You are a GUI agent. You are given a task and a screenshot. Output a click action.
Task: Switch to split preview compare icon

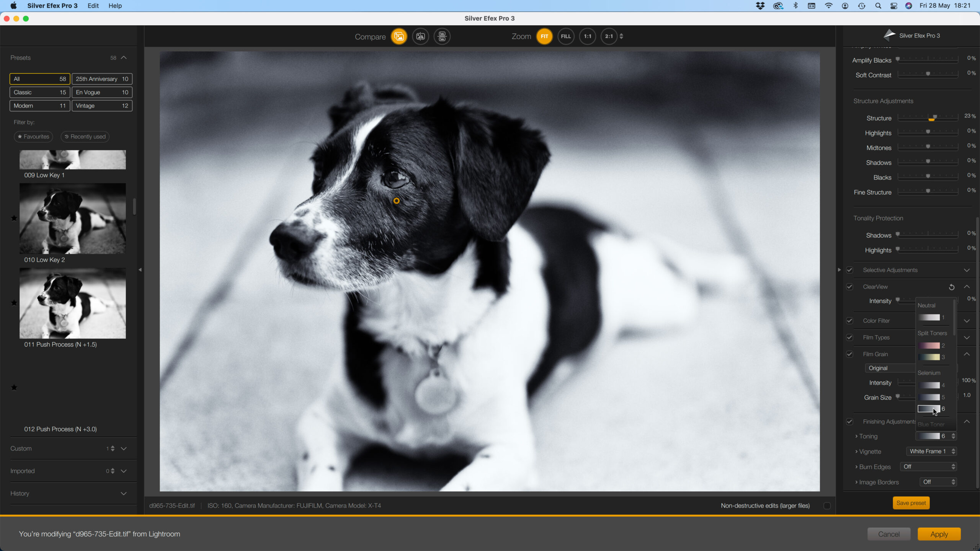(420, 36)
